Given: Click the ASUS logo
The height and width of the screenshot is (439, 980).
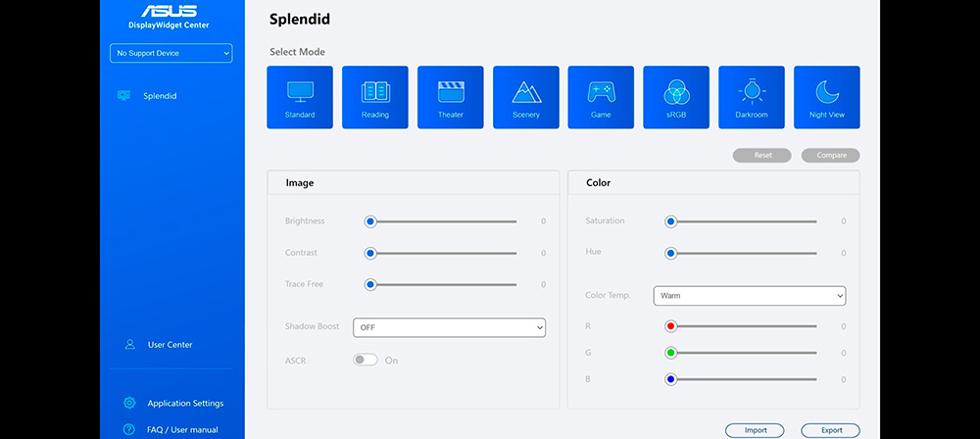Looking at the screenshot, I should 169,11.
